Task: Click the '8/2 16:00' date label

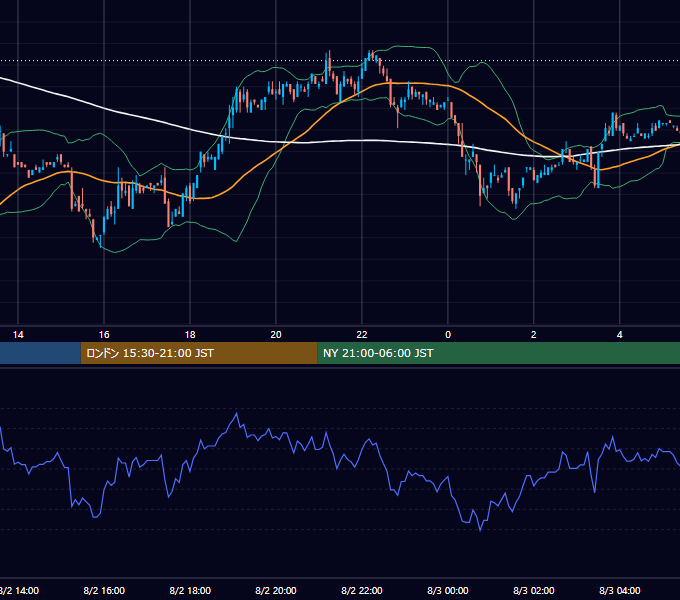Action: click(104, 590)
